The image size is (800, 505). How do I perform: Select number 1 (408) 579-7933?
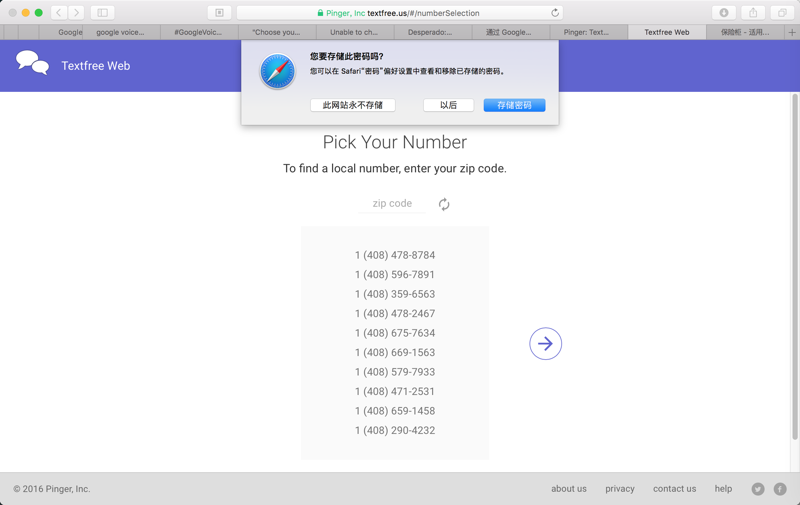click(395, 372)
